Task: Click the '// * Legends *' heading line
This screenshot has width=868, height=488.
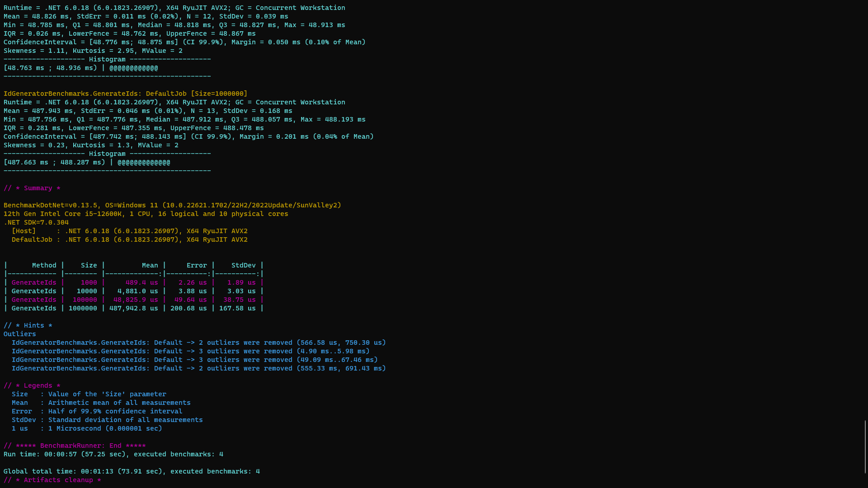Action: (32, 385)
